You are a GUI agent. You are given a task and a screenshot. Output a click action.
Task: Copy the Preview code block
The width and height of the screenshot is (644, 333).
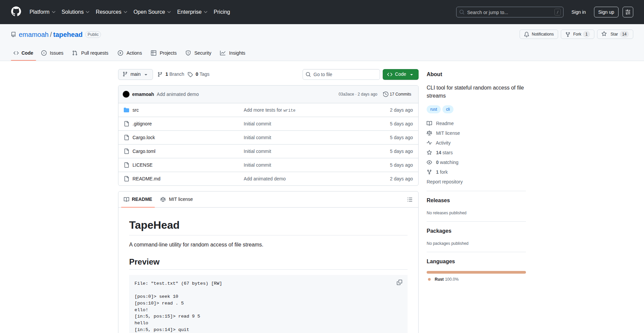pyautogui.click(x=399, y=283)
